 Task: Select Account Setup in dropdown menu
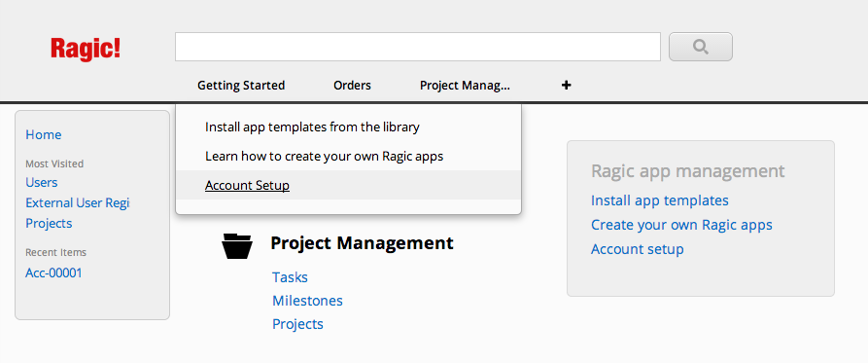[x=247, y=185]
